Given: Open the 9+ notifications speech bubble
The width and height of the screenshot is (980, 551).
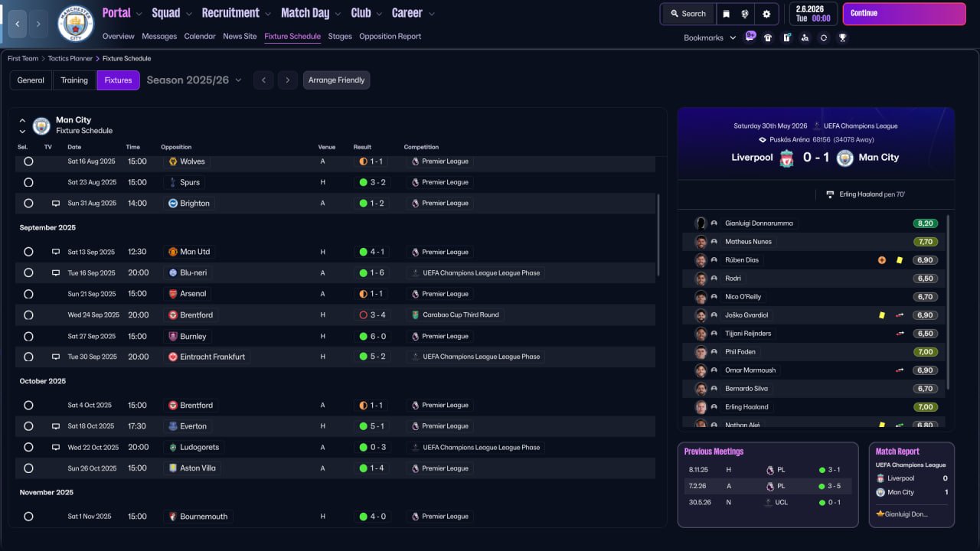Looking at the screenshot, I should click(x=750, y=36).
